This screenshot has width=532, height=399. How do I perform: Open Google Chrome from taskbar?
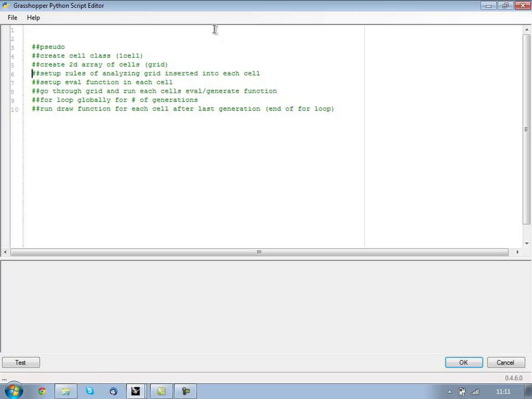tap(42, 391)
